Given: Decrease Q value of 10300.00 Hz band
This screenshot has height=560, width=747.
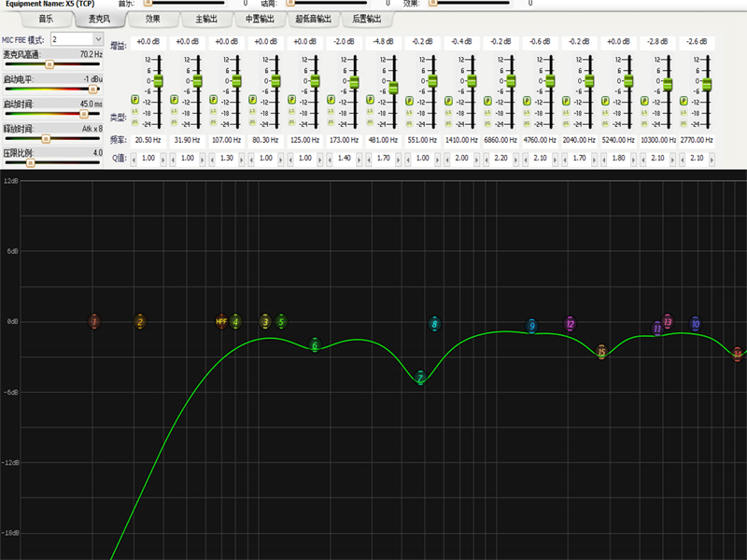Looking at the screenshot, I should tap(643, 159).
